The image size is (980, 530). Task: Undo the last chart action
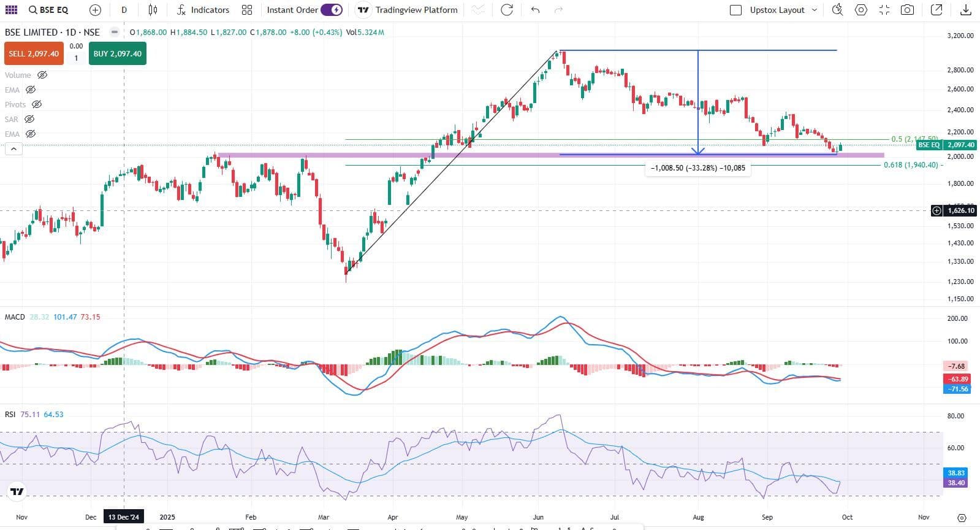(x=535, y=10)
